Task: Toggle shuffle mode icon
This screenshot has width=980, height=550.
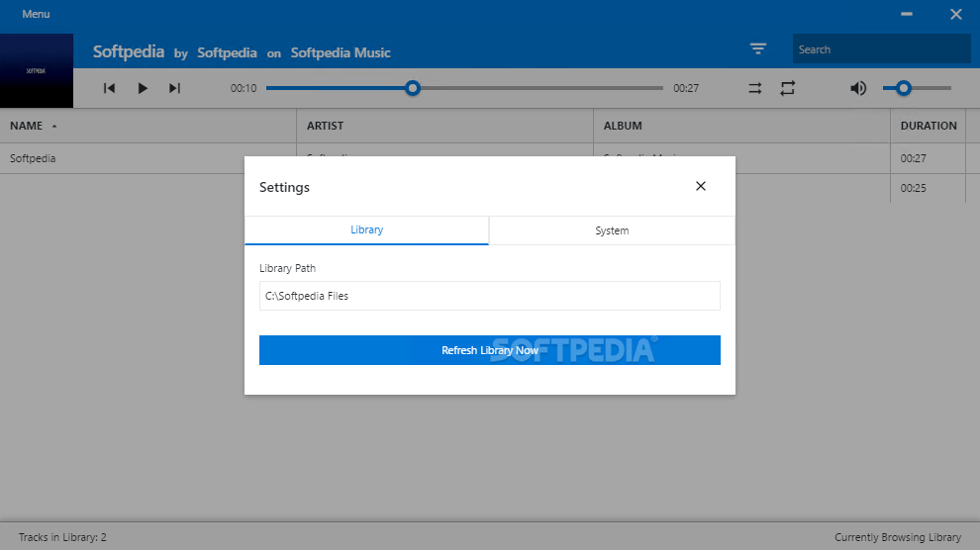Action: 755,88
